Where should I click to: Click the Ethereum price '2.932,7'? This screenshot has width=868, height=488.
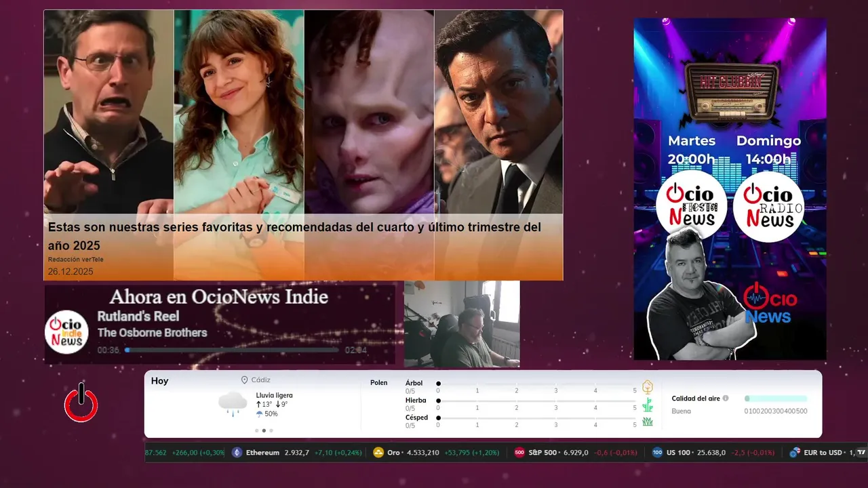[x=296, y=453]
